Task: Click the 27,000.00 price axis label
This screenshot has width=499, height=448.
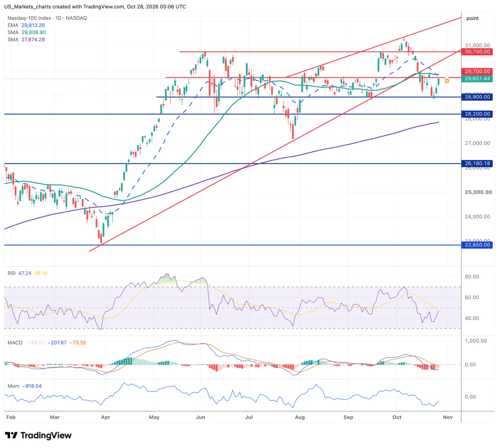Action: click(478, 143)
